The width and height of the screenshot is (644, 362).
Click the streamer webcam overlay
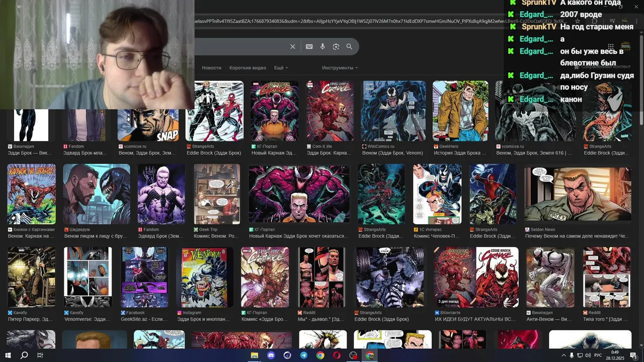(x=97, y=54)
